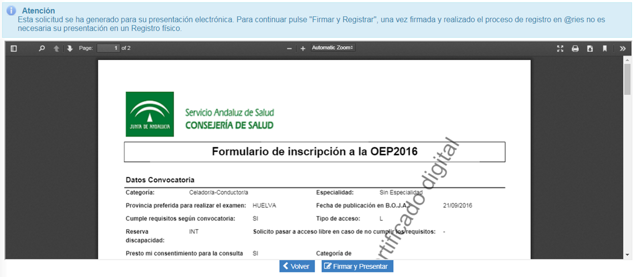Image resolution: width=644 pixels, height=277 pixels.
Task: Click the PDF vertical scrollbar thumb
Action: [627, 79]
